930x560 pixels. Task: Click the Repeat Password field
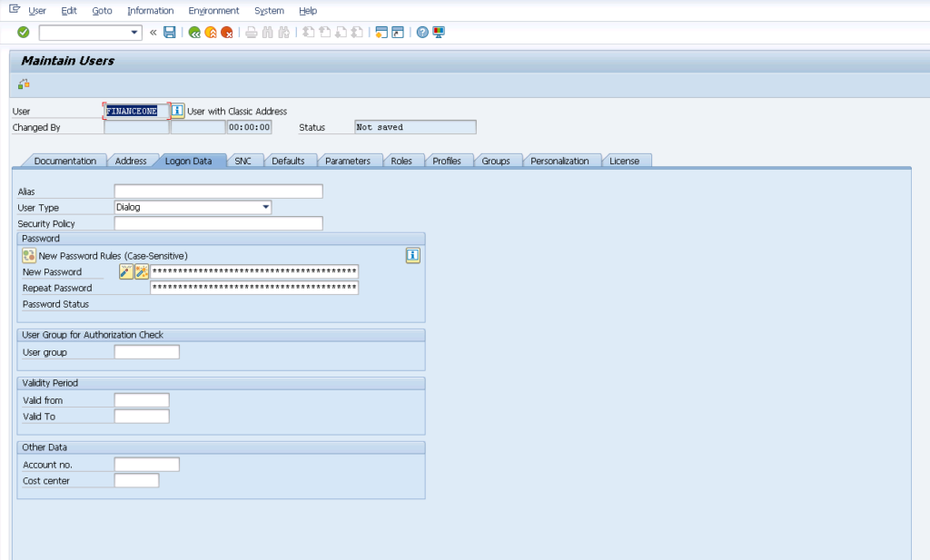tap(254, 288)
